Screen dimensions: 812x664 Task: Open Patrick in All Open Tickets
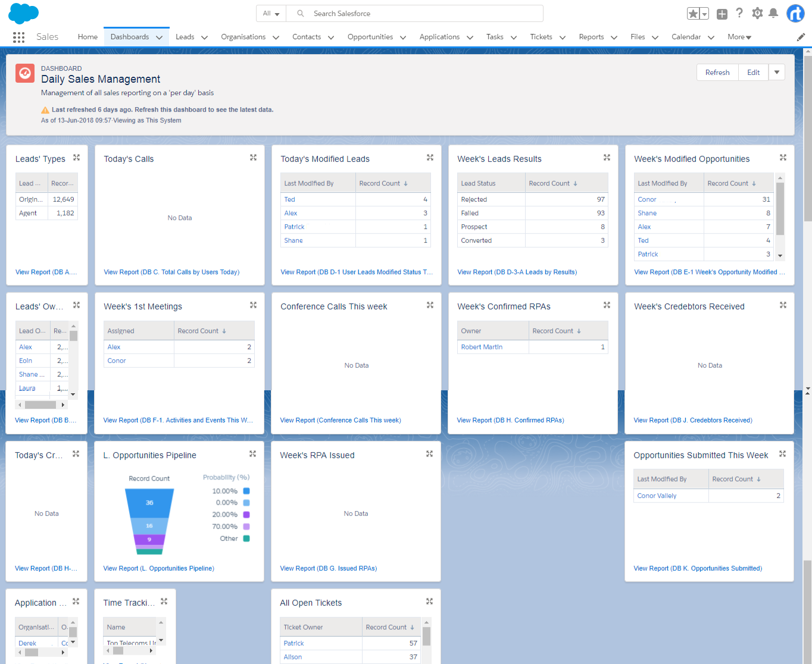click(293, 643)
